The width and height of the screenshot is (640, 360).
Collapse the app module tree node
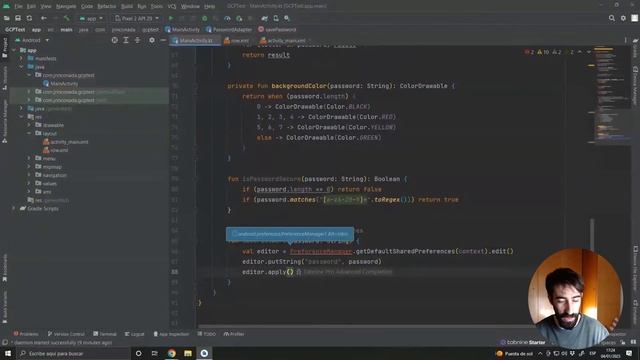[15, 50]
